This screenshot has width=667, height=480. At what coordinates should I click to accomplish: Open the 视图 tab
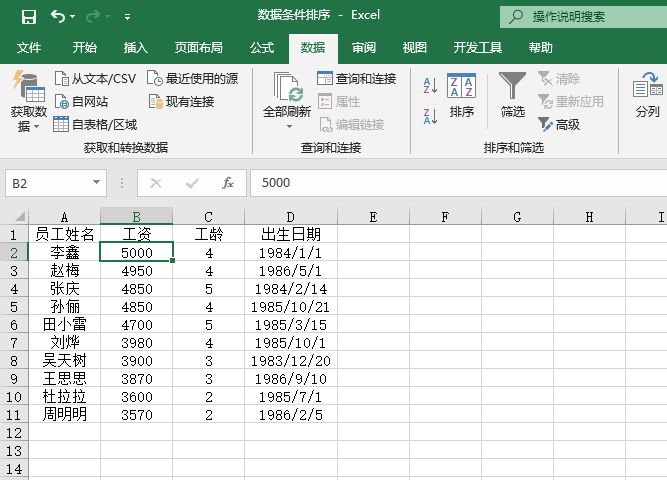click(414, 48)
